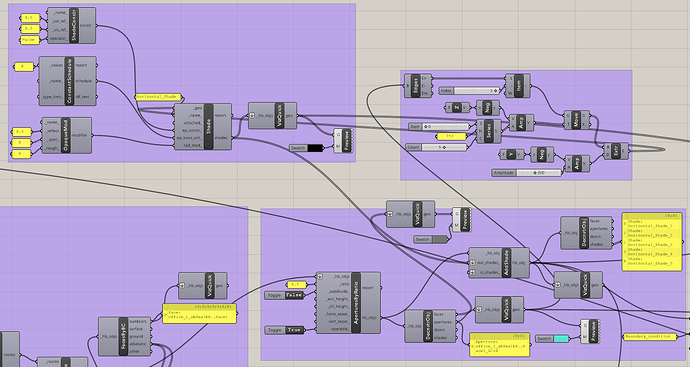Expand the out_shades_ plus on AddShade
The image size is (690, 367).
tap(472, 263)
